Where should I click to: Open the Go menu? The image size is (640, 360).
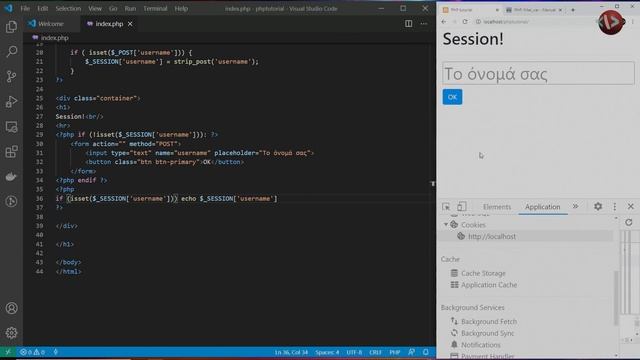pyautogui.click(x=113, y=8)
